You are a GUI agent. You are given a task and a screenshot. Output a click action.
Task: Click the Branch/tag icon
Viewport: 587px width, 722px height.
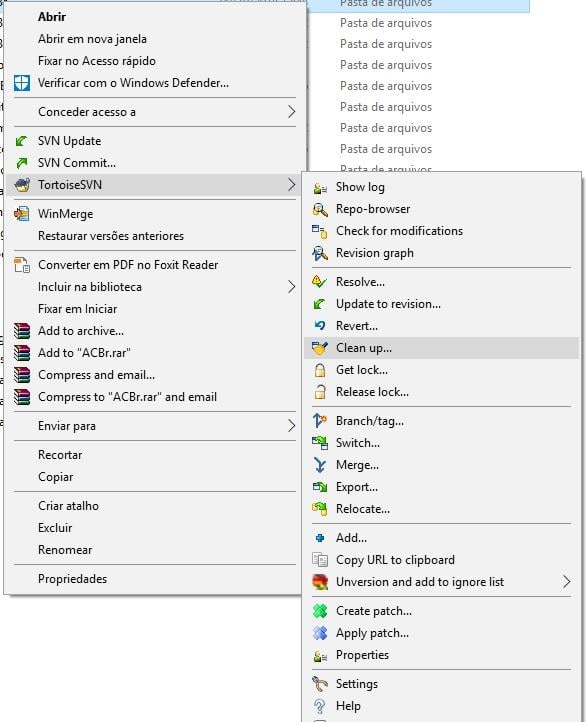(320, 421)
